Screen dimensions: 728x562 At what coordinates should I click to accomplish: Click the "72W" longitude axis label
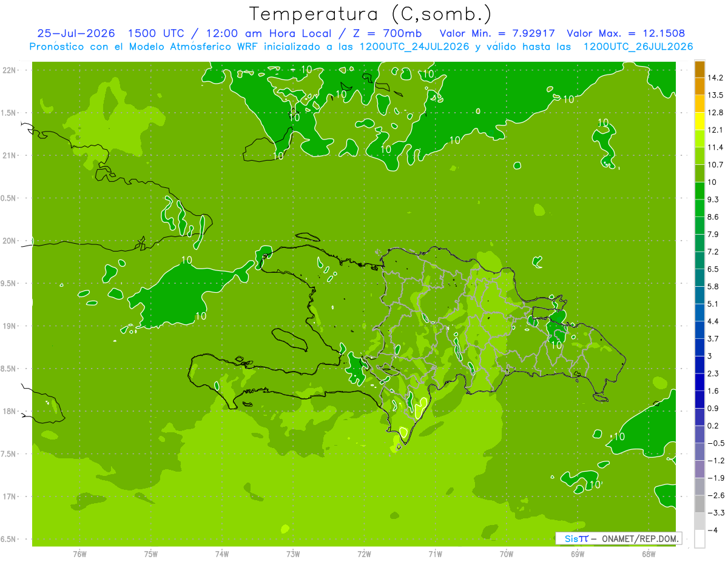pyautogui.click(x=364, y=554)
